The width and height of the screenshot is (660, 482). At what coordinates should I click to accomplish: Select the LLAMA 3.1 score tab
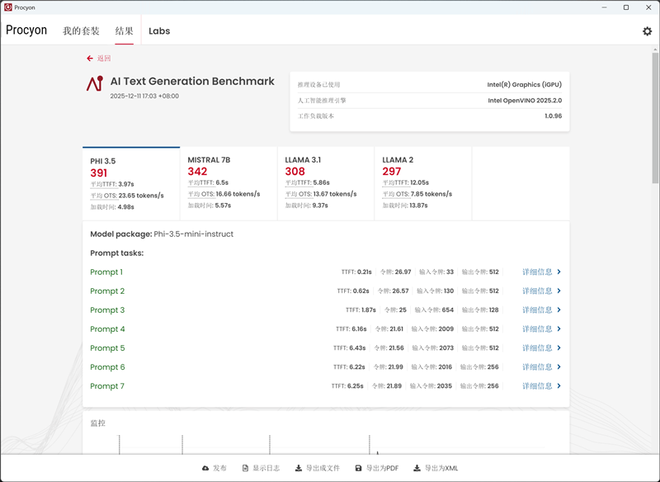(x=325, y=183)
